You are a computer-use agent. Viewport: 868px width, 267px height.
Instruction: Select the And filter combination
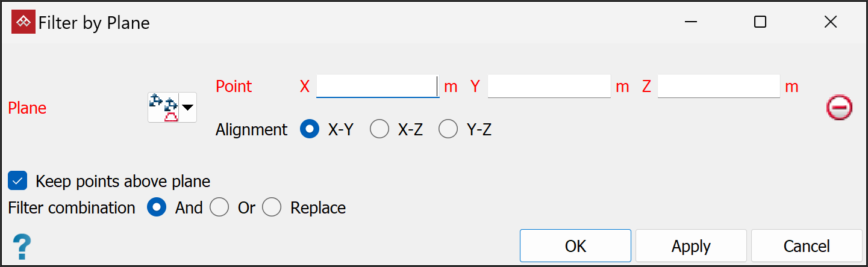click(157, 208)
